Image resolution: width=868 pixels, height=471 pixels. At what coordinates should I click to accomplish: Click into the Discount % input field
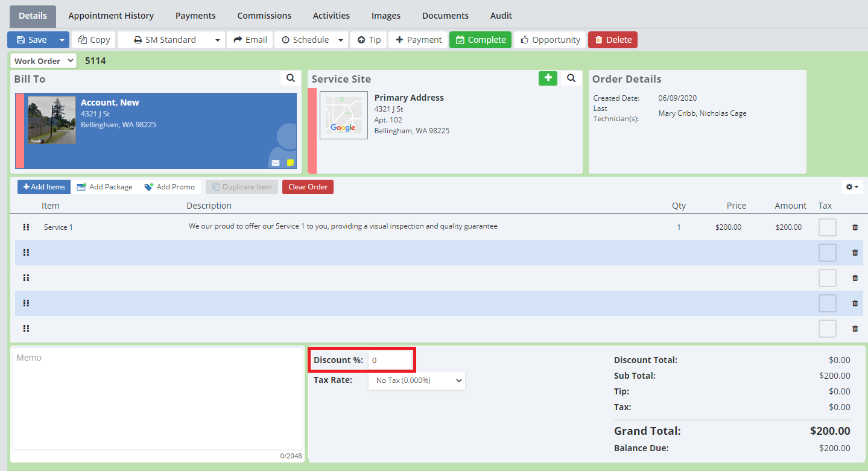click(390, 360)
